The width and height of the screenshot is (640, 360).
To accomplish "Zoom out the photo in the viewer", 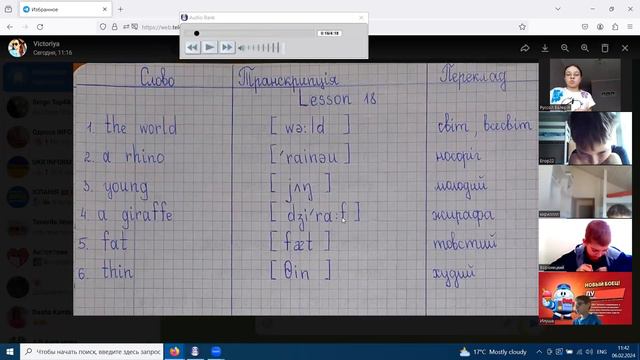I will point(565,48).
